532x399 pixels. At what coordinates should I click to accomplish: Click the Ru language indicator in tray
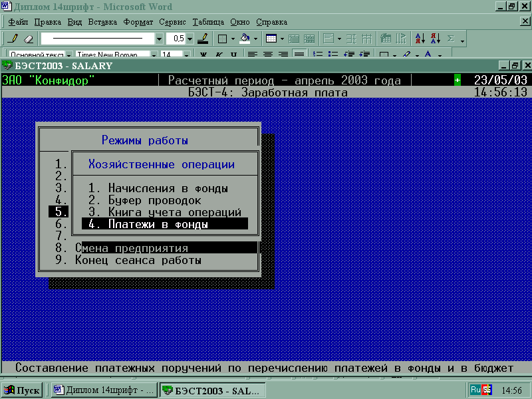coord(475,390)
